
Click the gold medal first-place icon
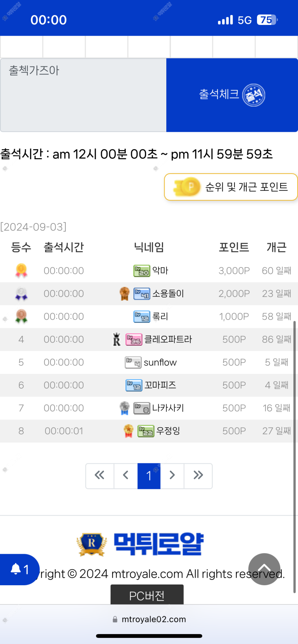pos(21,271)
